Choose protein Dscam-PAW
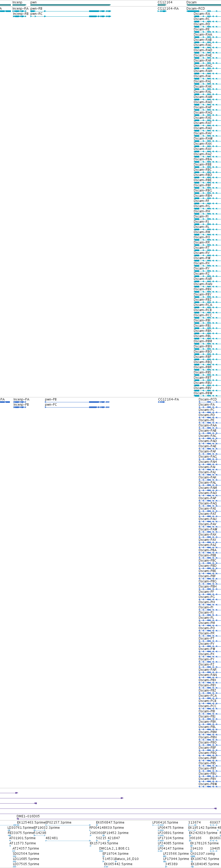 pos(208,529)
